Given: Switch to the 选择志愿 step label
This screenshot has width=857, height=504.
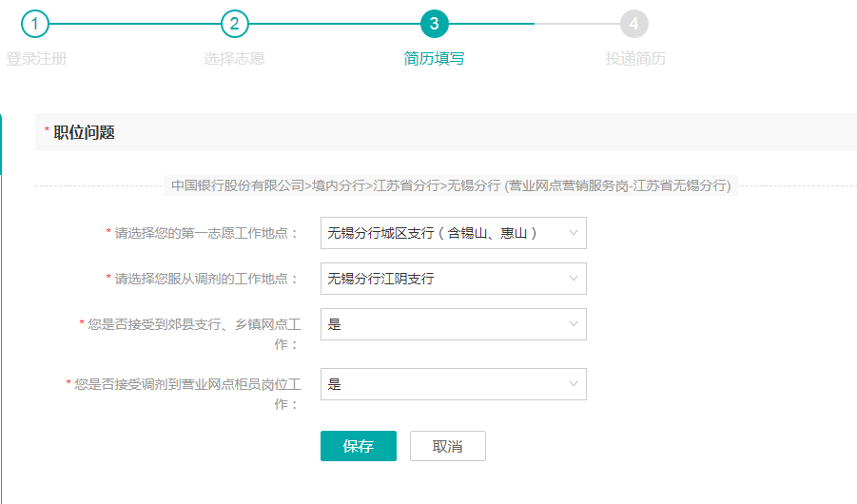Looking at the screenshot, I should coord(234,59).
